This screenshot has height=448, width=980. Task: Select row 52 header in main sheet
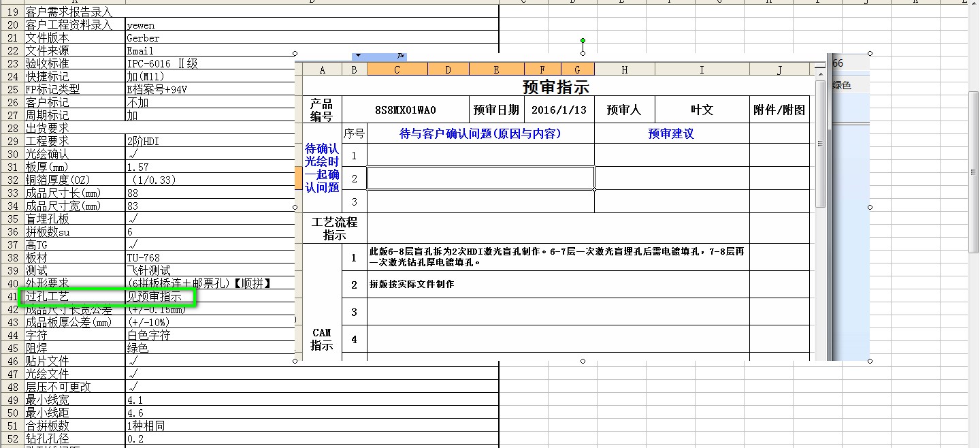coord(12,438)
